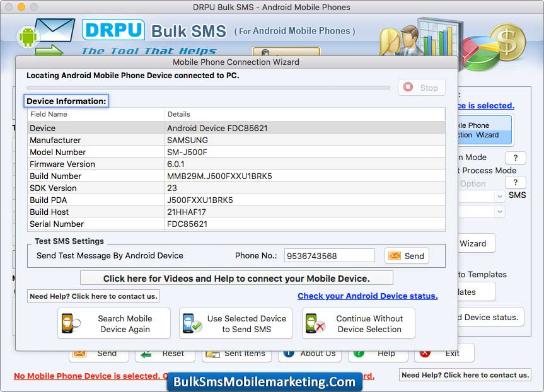
Task: Click the highlighted Mobile Phone Connection Wizard button in the main window
Action: pyautogui.click(x=485, y=130)
